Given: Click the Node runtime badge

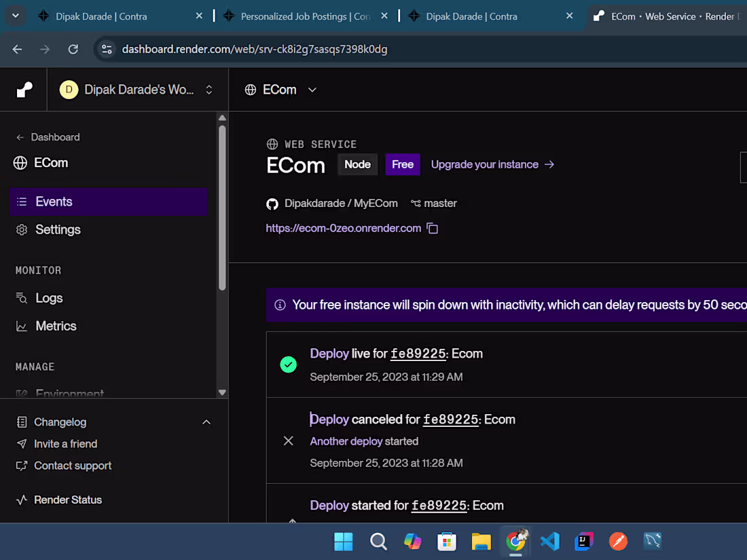Looking at the screenshot, I should pos(357,164).
